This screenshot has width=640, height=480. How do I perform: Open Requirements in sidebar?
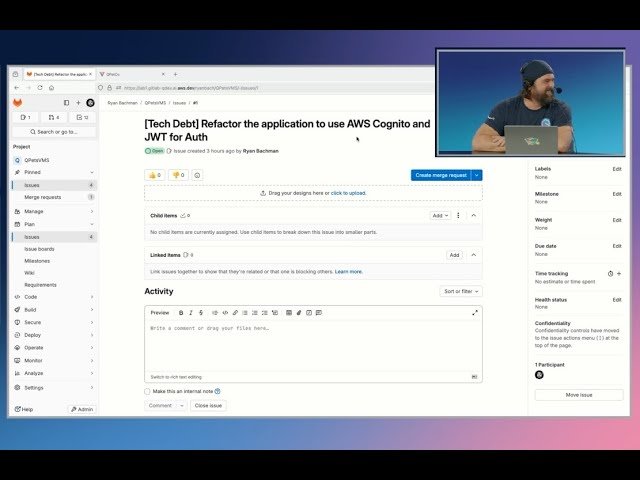point(40,285)
